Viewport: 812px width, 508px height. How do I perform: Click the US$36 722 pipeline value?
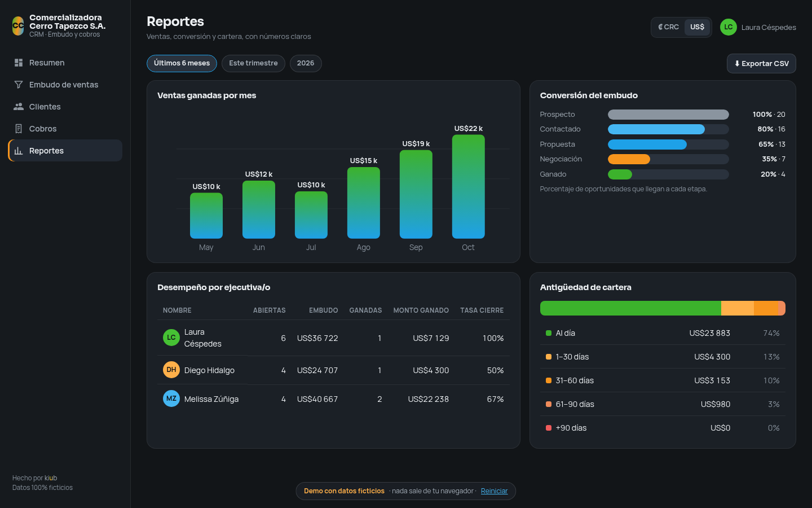coord(317,338)
